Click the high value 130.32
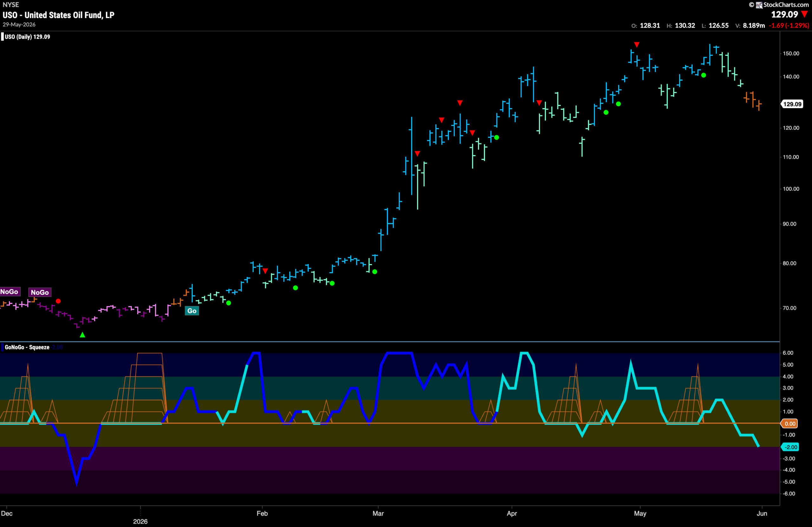The image size is (812, 527). click(685, 26)
